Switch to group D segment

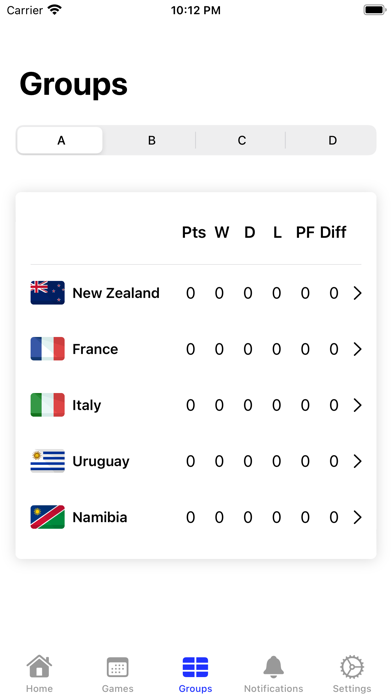point(332,140)
